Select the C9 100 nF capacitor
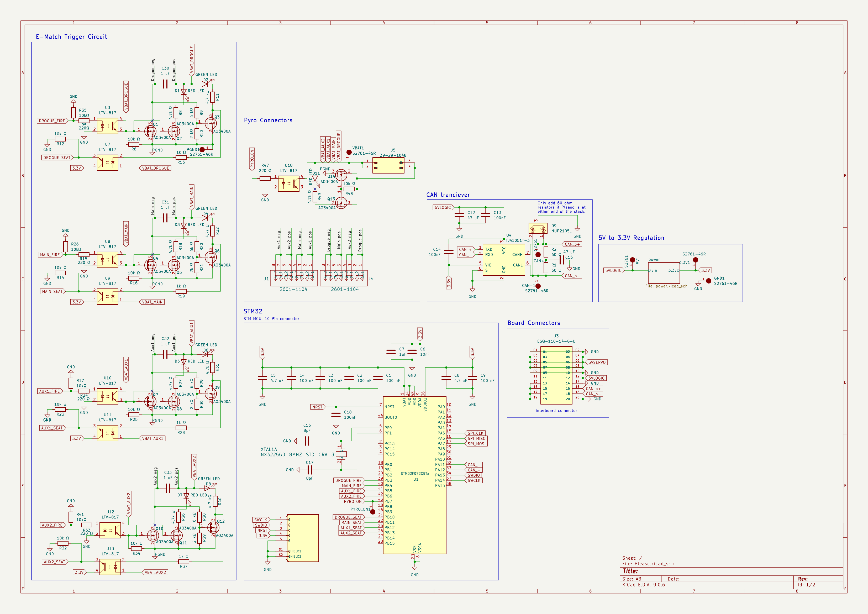868x614 pixels. [472, 378]
